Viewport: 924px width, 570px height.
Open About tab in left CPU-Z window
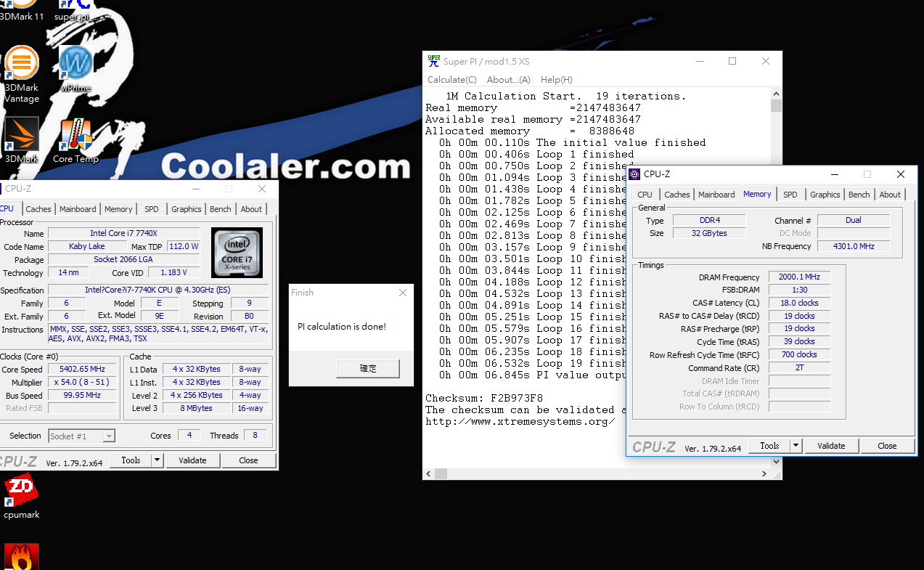[251, 209]
